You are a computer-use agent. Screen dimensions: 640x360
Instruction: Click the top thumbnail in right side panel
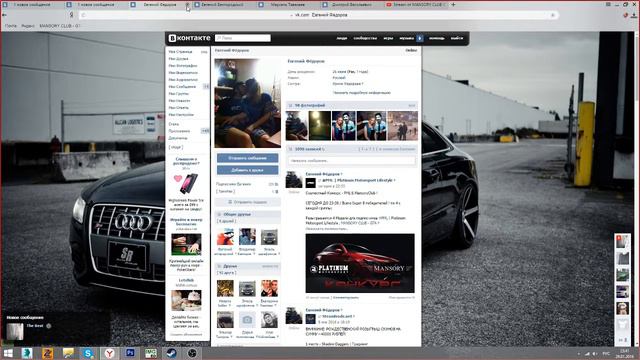[622, 241]
